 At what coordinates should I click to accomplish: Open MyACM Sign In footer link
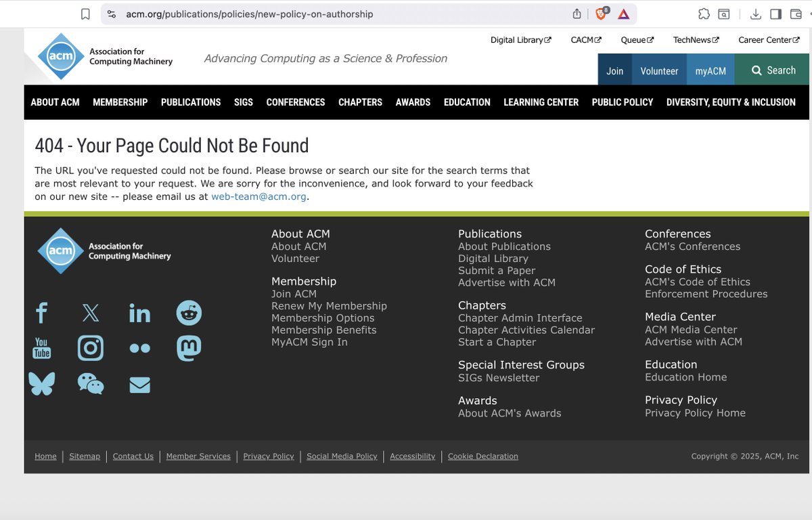pos(309,342)
